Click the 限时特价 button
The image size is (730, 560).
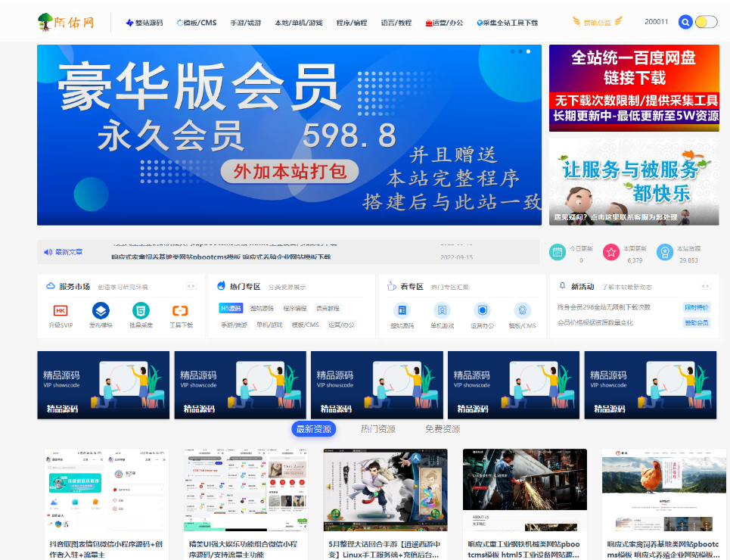(697, 307)
